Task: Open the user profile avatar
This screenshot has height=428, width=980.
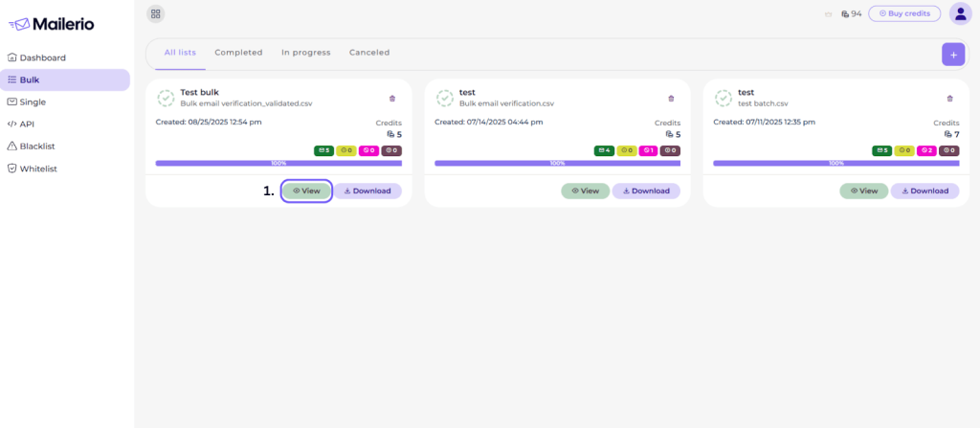Action: (960, 13)
